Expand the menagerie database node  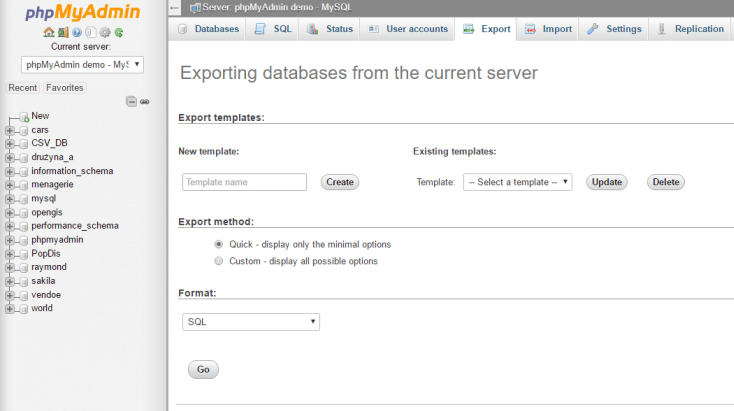9,185
